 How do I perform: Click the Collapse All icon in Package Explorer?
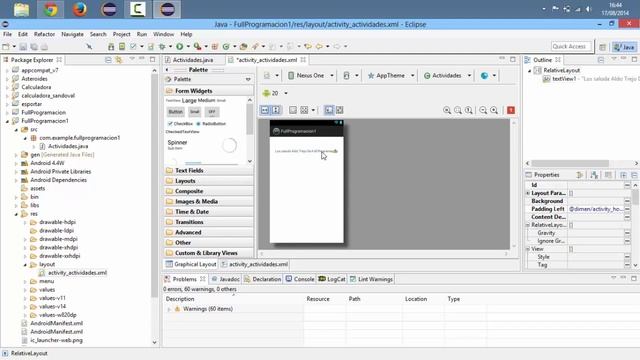click(108, 60)
